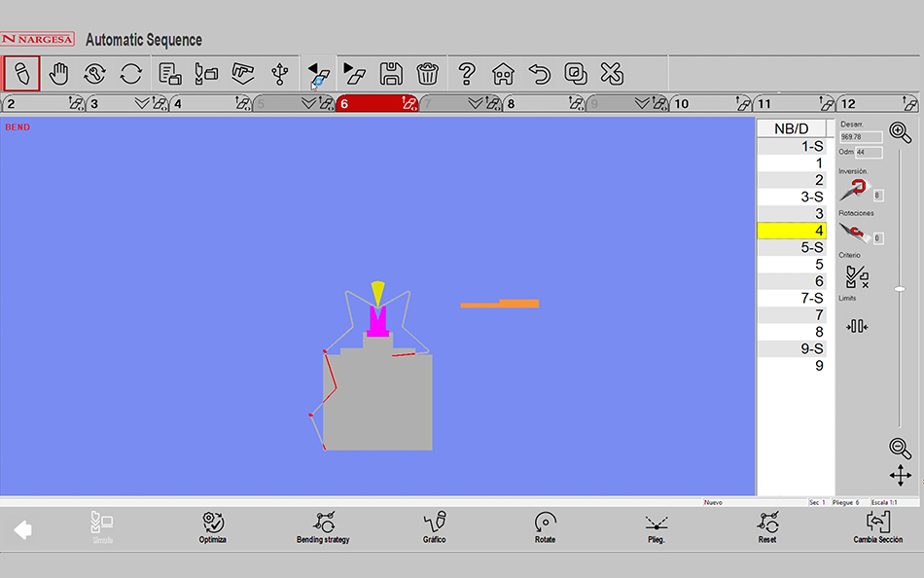Click the vertical zoom slider handle

pos(900,289)
